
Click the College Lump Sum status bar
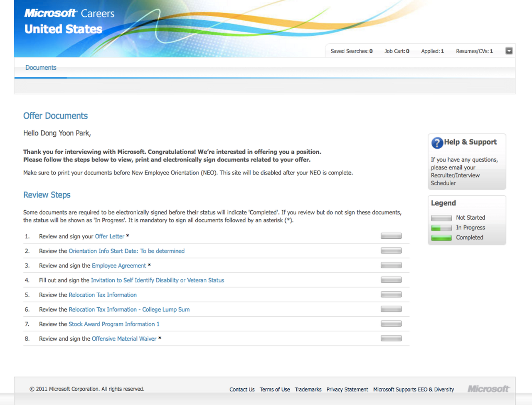click(x=391, y=309)
